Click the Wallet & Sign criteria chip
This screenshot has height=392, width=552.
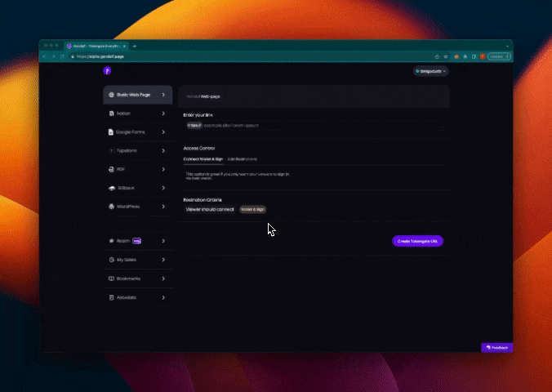tap(252, 210)
